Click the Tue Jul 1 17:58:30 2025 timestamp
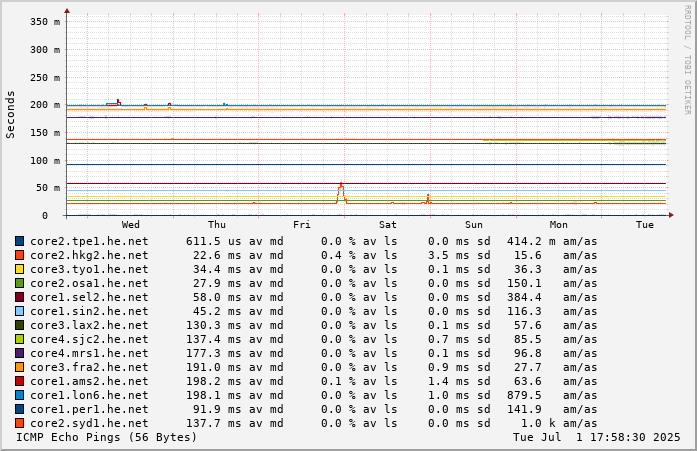This screenshot has width=697, height=451. [597, 437]
